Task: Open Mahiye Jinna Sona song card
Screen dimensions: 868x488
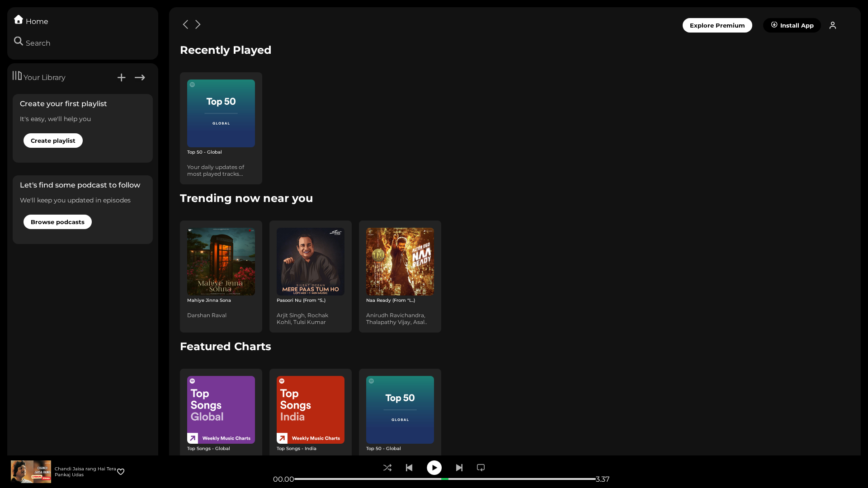Action: tap(221, 277)
